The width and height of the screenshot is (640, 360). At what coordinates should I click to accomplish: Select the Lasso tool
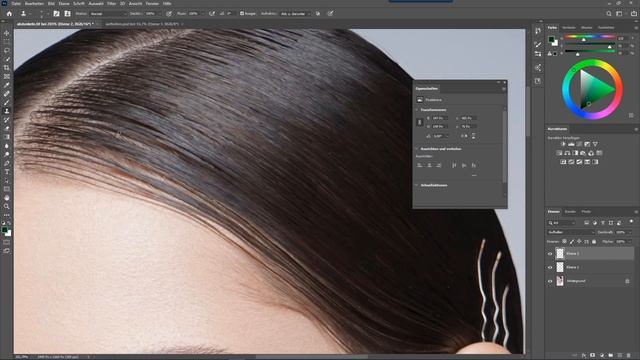click(7, 51)
